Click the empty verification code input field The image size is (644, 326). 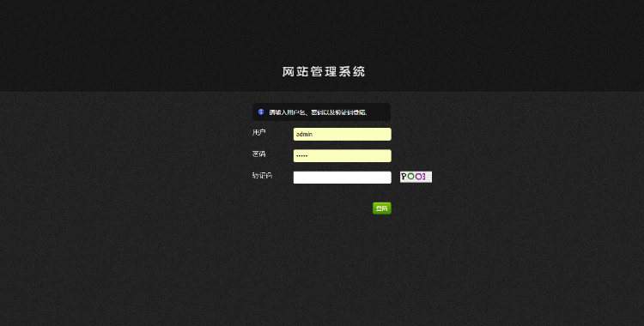pos(342,178)
